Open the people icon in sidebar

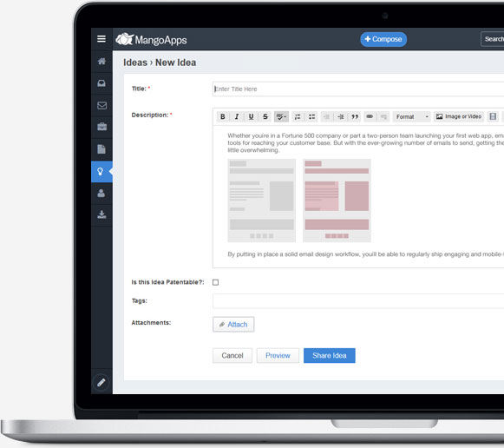tap(101, 194)
